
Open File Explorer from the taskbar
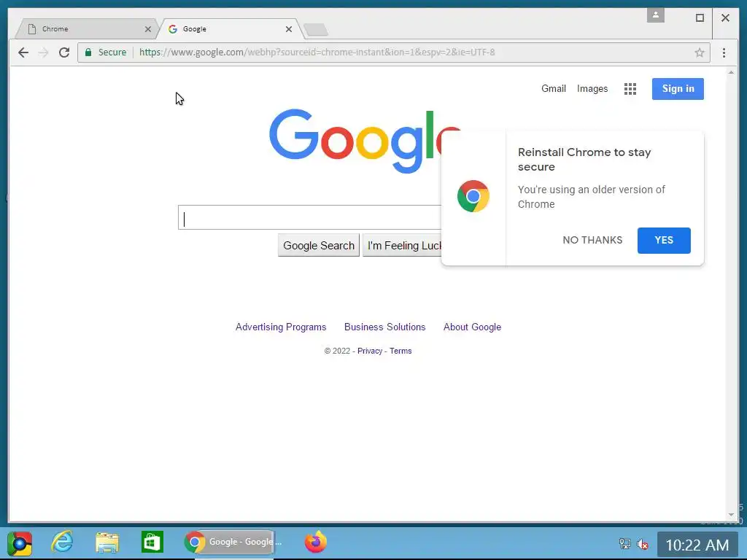coord(107,542)
